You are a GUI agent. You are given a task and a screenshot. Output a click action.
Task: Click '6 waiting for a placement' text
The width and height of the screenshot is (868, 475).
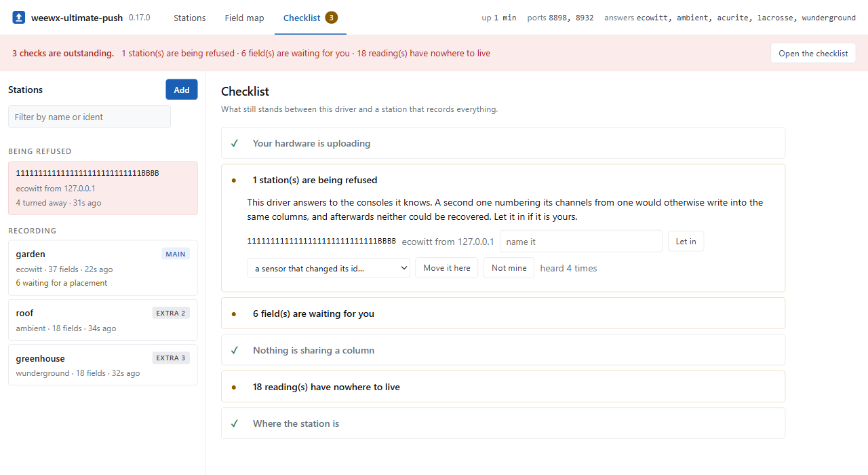coord(62,283)
